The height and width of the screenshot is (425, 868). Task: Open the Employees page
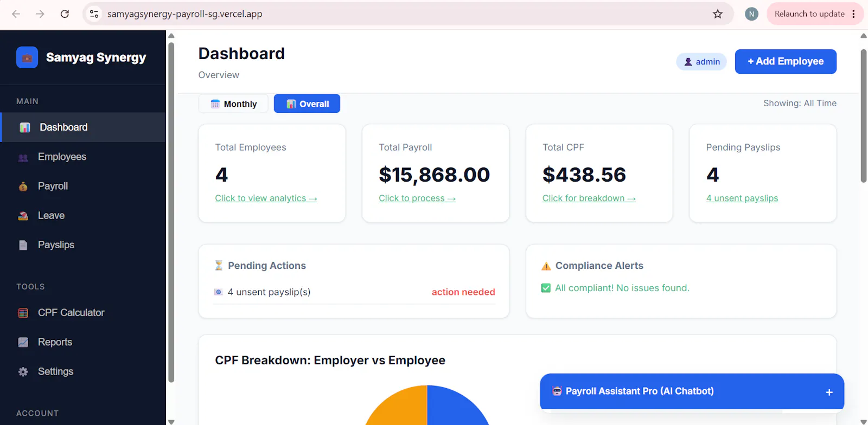tap(83, 157)
